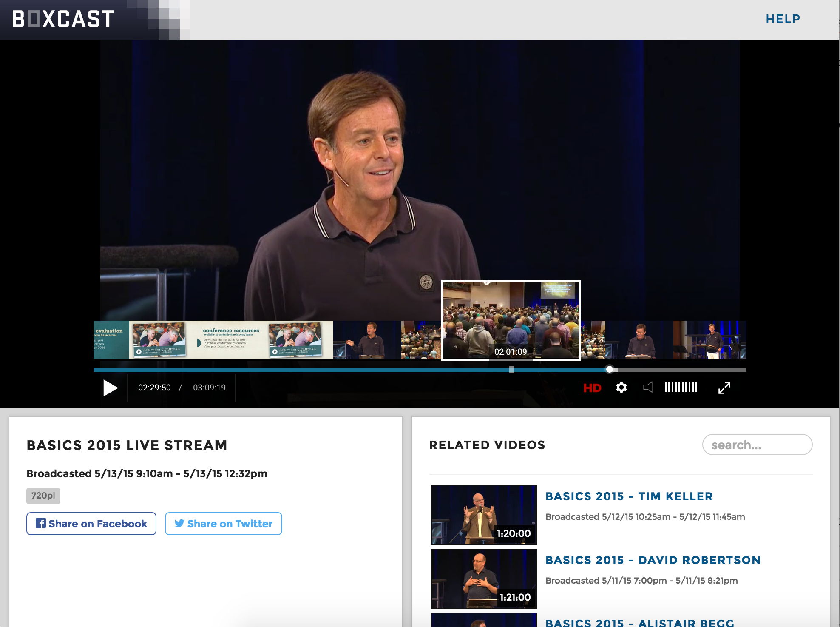Open the David Robertson video thumbnail
Screen dimensions: 840x627
pyautogui.click(x=484, y=579)
